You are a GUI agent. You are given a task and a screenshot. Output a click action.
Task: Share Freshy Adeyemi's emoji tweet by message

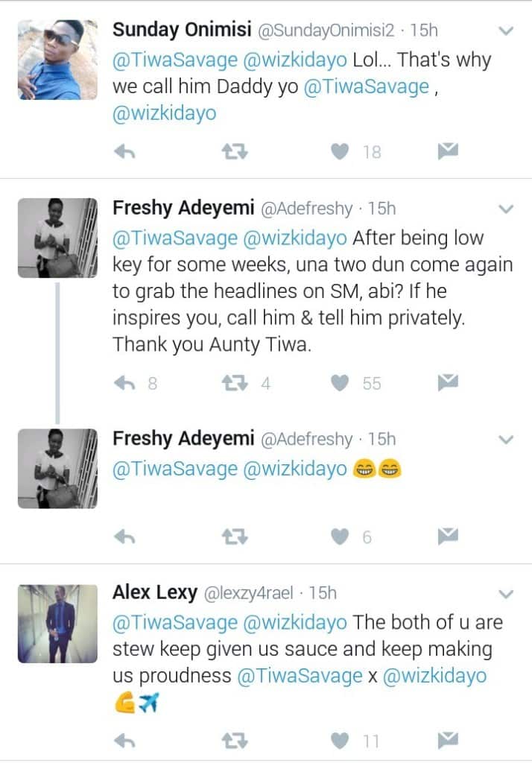(447, 536)
